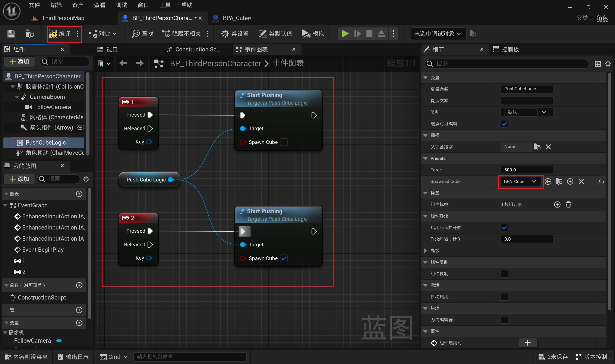The image size is (615, 364).
Task: Click the Save blueprint floppy icon
Action: (x=11, y=34)
